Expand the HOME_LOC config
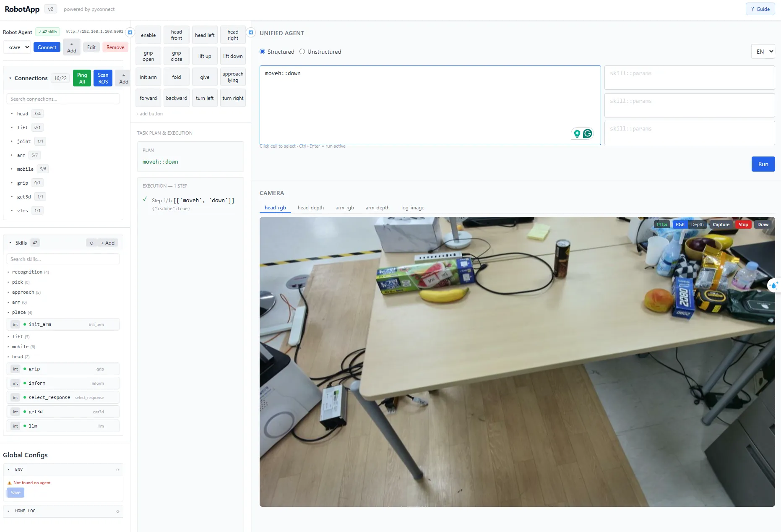Viewport: 781px width, 532px height. [8, 511]
